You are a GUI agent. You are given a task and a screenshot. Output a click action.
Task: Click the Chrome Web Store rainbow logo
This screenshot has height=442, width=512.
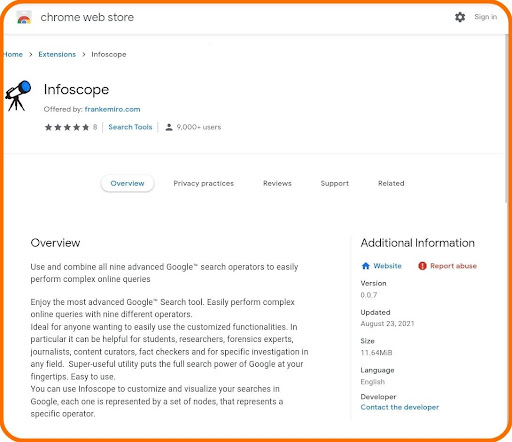(24, 17)
